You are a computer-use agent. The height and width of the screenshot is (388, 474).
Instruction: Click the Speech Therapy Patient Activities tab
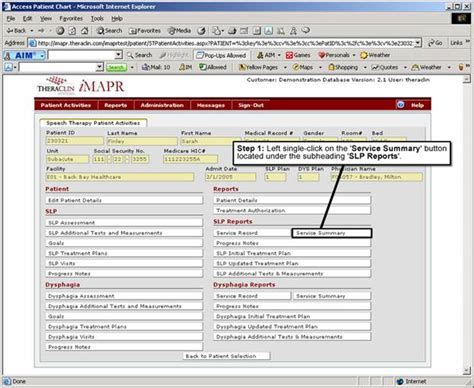point(93,123)
